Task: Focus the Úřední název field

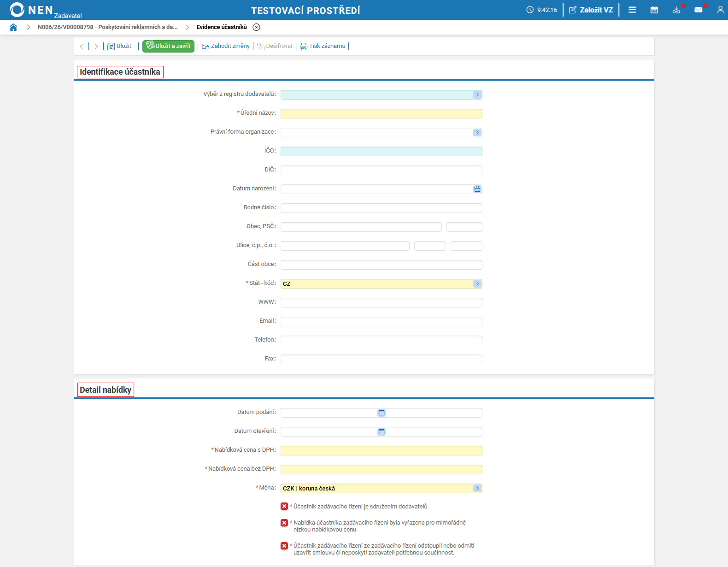Action: (382, 113)
